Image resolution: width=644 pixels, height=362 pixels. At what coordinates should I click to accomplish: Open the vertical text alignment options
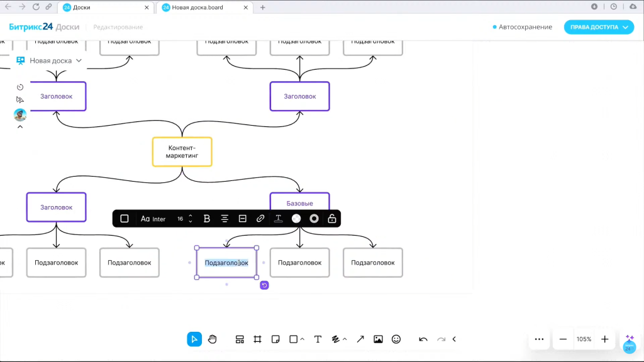[x=242, y=219]
